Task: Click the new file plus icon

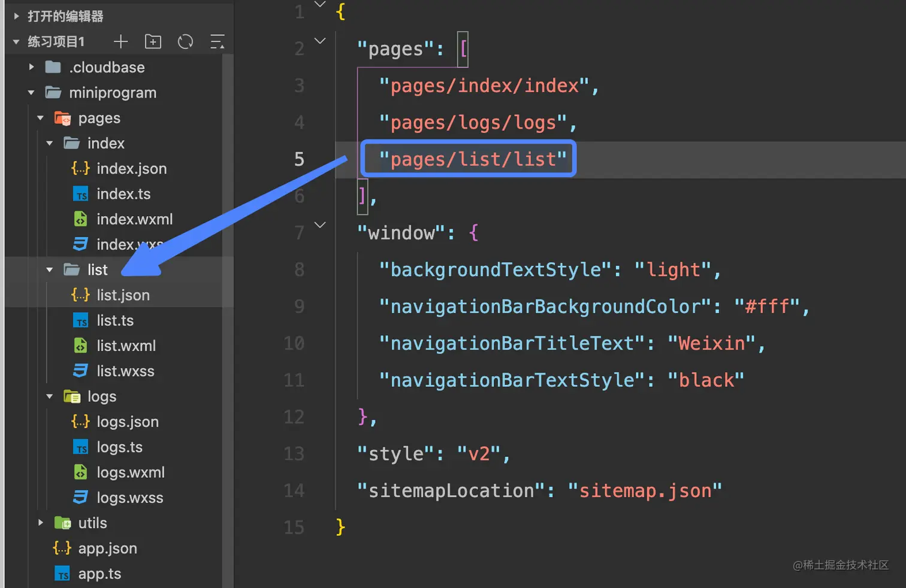Action: point(121,41)
